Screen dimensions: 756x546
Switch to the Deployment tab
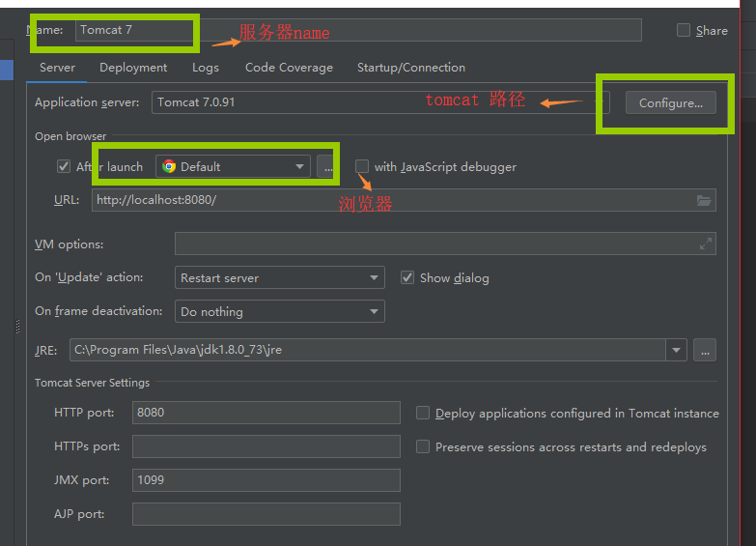133,68
